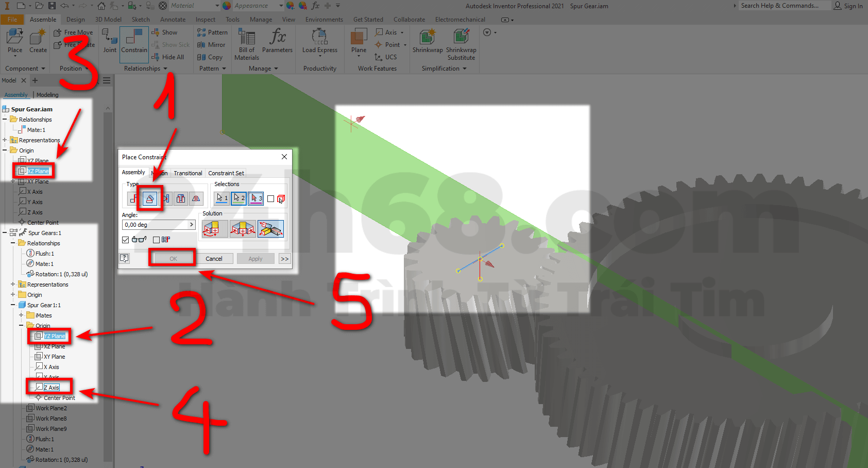Select the Angle constraint type icon
Image resolution: width=868 pixels, height=468 pixels.
(150, 198)
